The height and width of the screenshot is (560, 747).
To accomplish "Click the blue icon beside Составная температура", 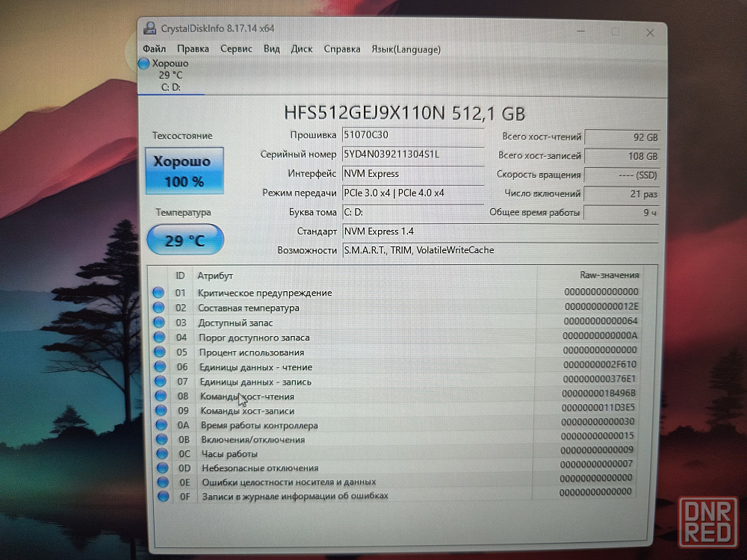I will coord(158,308).
